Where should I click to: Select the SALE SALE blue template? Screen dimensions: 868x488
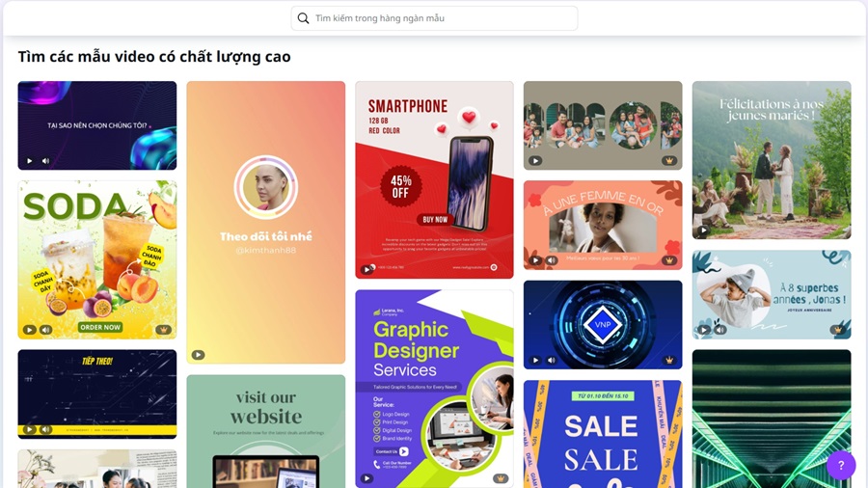[x=603, y=434]
